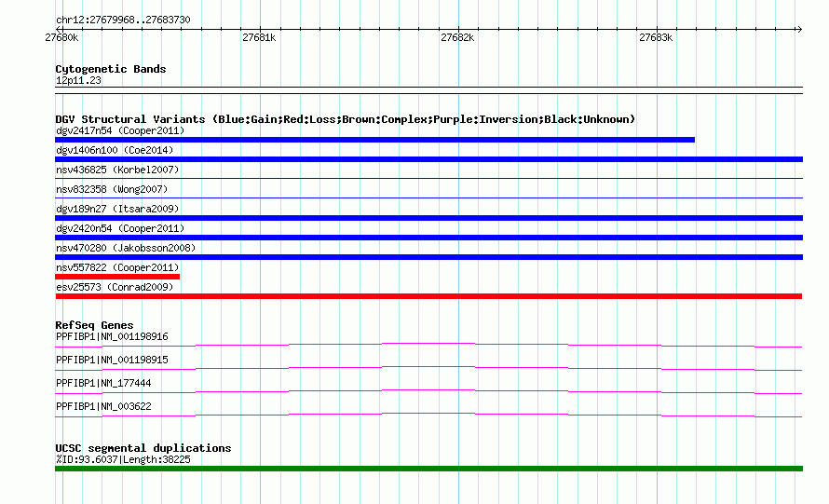Select dgv2420n54 (Cooper2011) variant label
The width and height of the screenshot is (829, 504).
point(120,228)
